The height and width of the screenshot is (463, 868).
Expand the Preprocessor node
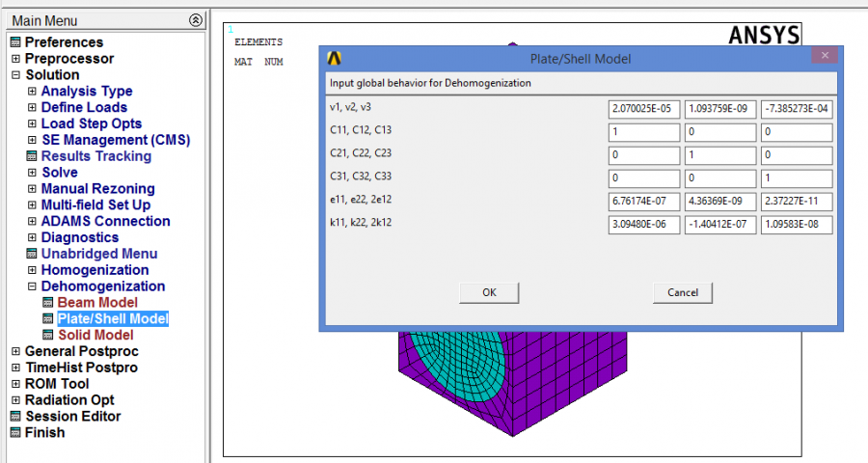[15, 58]
